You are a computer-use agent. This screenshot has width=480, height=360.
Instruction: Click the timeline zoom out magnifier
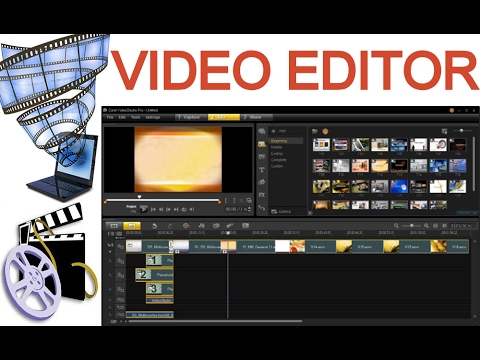(396, 226)
